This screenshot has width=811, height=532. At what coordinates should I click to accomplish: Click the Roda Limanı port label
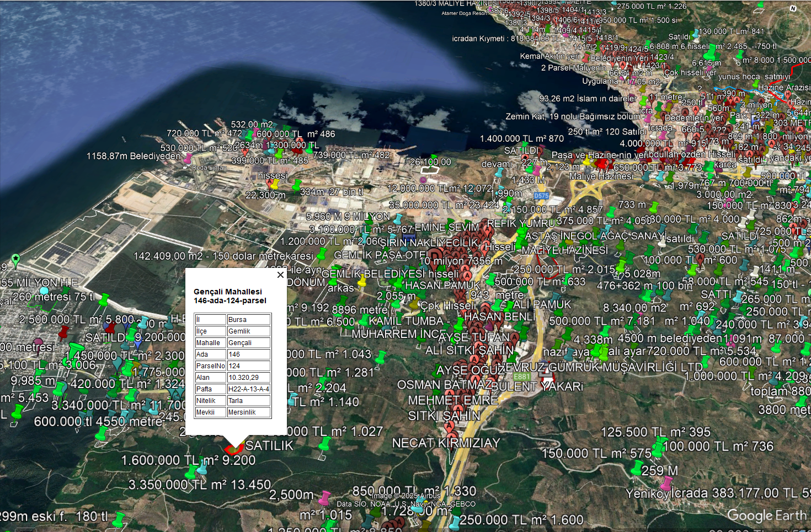tap(209, 168)
